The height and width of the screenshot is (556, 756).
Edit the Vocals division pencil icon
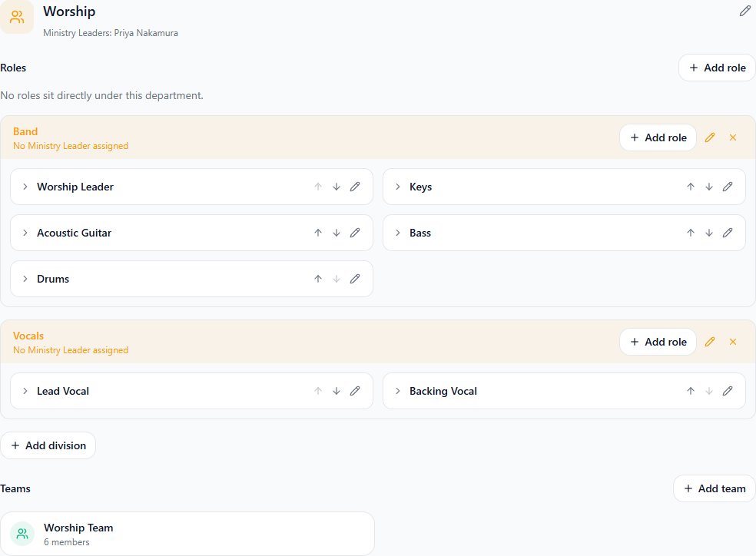click(x=710, y=342)
